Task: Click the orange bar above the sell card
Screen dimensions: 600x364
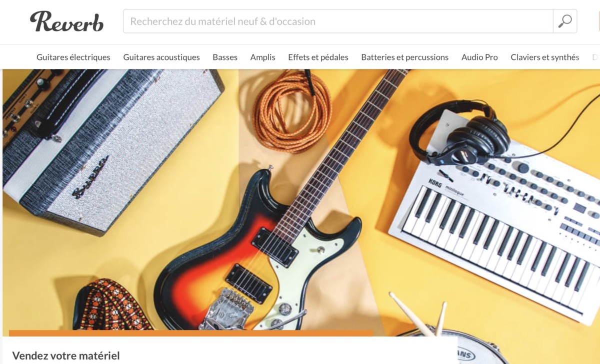Action: tap(191, 333)
